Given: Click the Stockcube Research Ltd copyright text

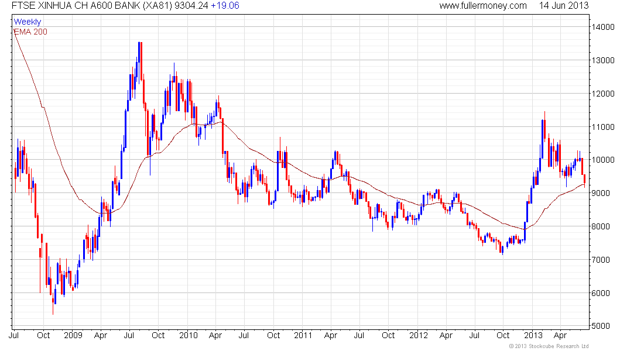Looking at the screenshot, I should 549,346.
